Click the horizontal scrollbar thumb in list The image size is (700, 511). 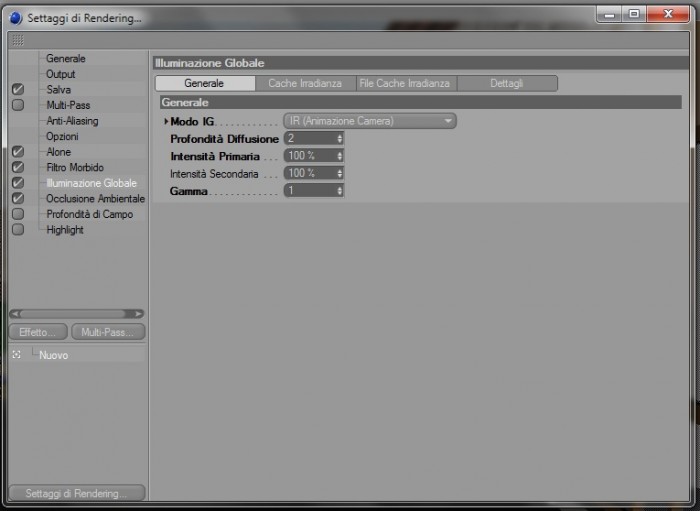[74, 314]
